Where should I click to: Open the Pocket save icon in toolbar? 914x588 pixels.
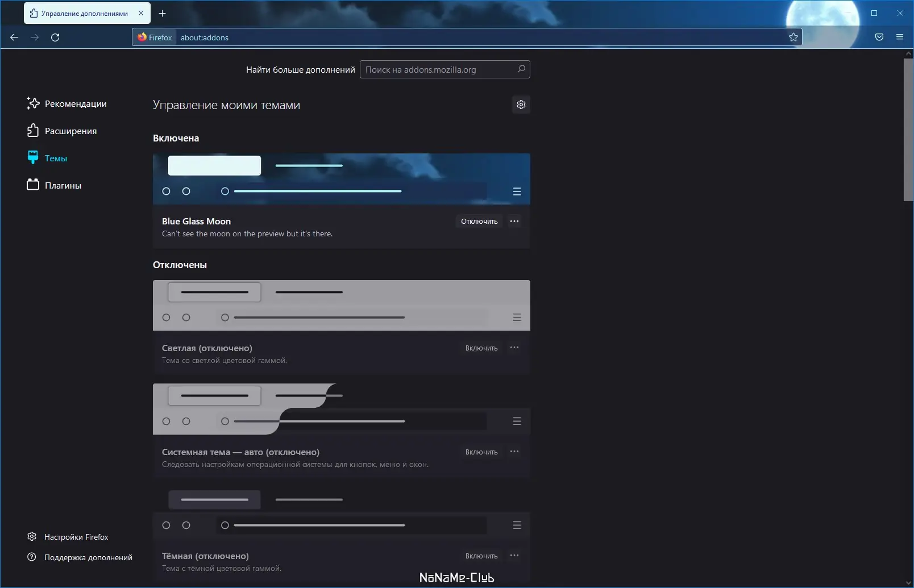tap(879, 37)
